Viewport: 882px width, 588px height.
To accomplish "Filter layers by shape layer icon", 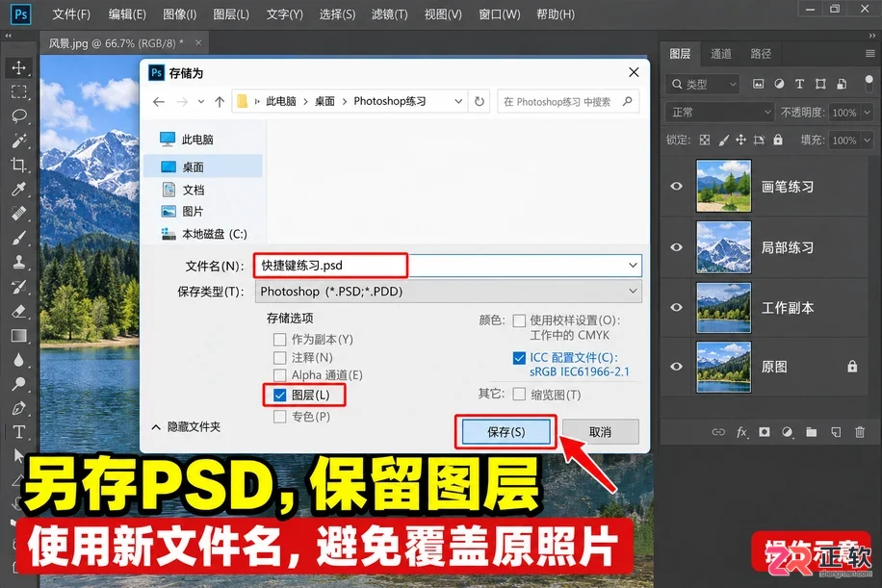I will [x=820, y=84].
